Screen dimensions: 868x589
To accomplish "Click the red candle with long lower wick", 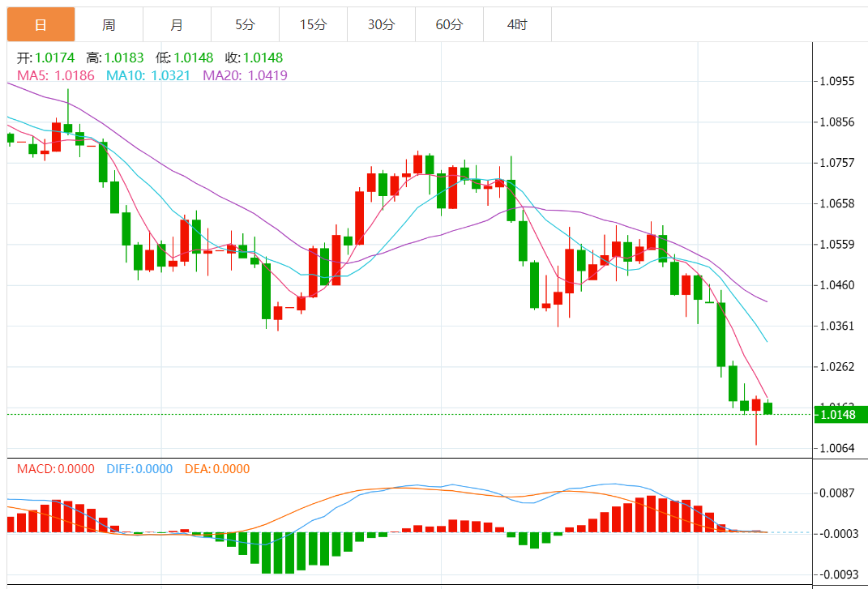I will 756,420.
